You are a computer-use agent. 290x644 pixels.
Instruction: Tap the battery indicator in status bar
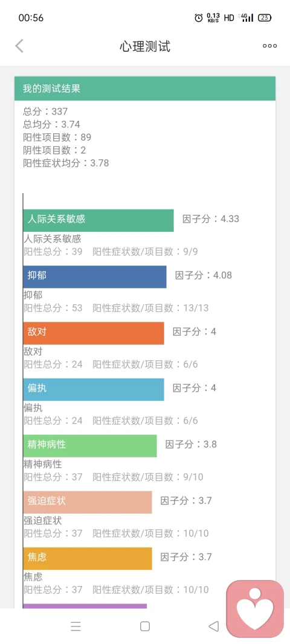click(265, 18)
